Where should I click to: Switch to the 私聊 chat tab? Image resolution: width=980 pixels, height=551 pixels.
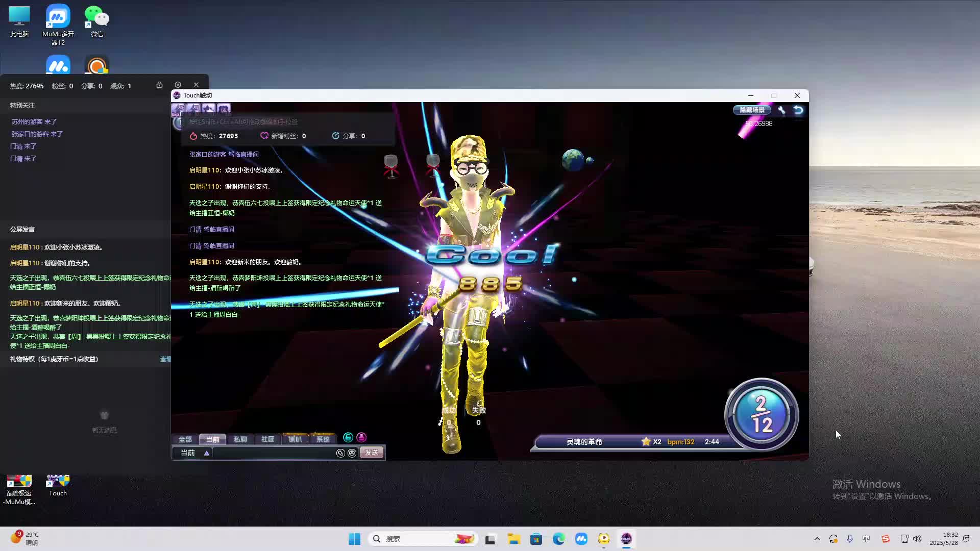240,439
